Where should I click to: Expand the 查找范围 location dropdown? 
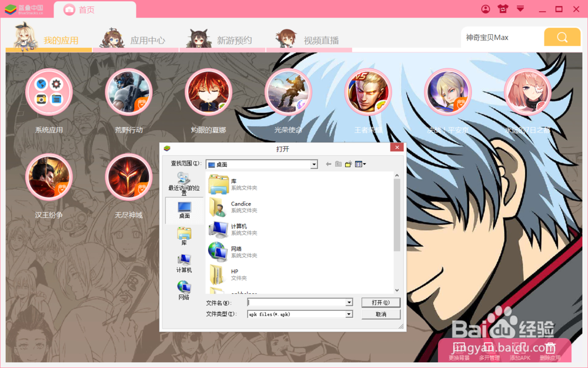pos(314,164)
